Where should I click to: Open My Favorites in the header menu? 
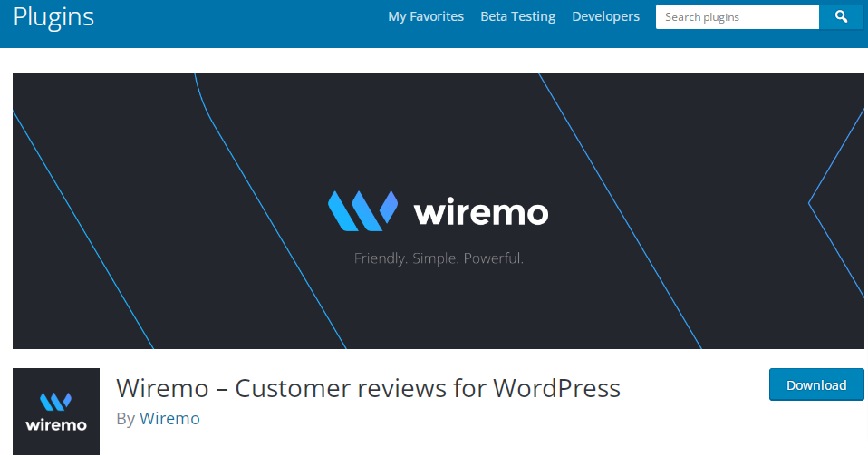tap(426, 16)
